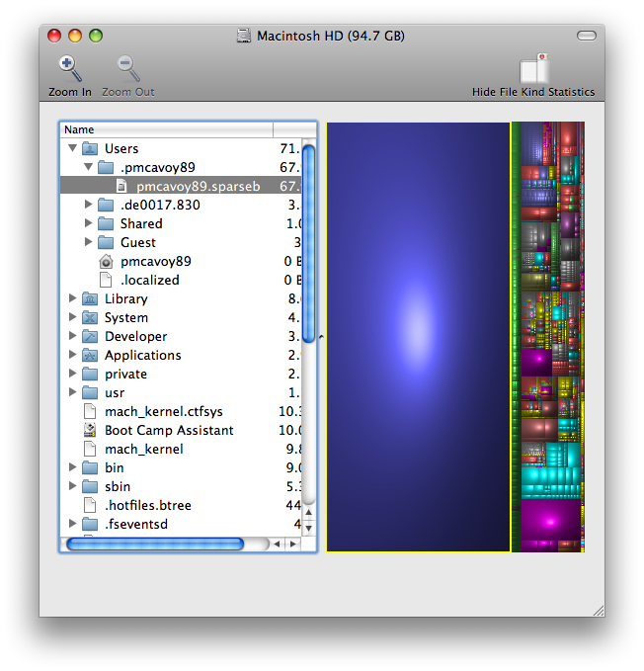The image size is (644, 671).
Task: Collapse the .pmcavoy89 folder triangle
Action: (89, 167)
